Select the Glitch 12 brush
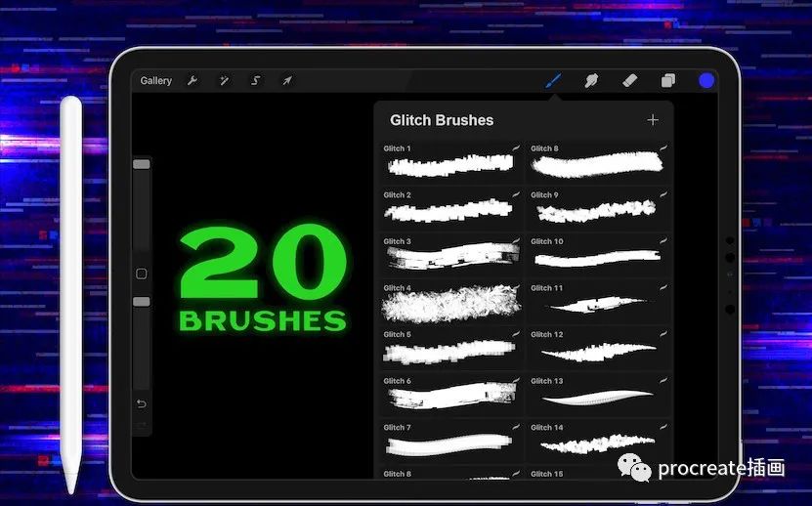812x506 pixels. 599,349
